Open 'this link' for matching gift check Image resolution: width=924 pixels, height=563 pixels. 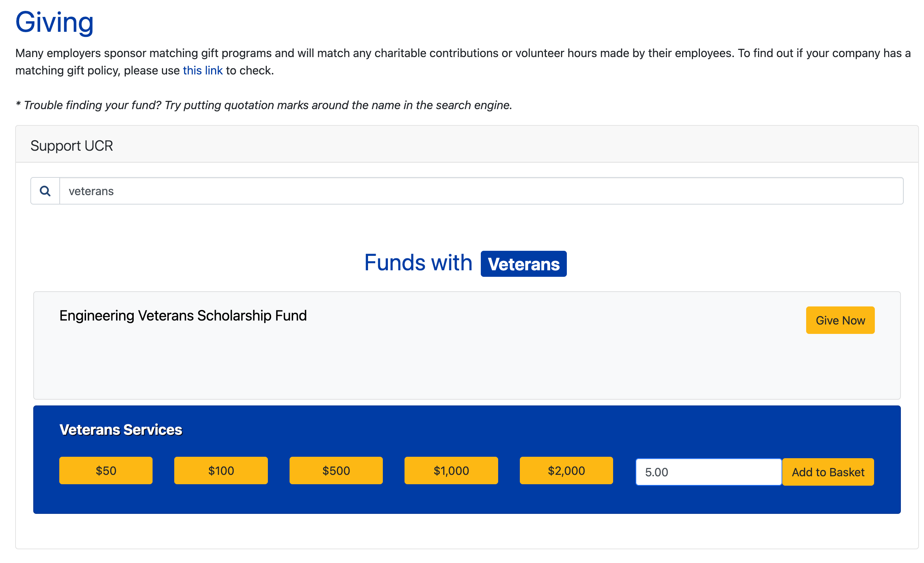click(x=202, y=70)
